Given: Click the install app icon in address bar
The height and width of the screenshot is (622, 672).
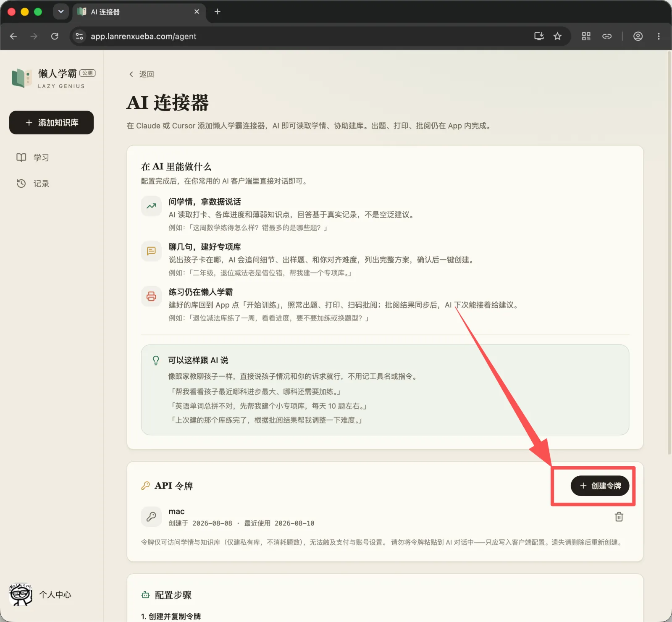Looking at the screenshot, I should pyautogui.click(x=539, y=36).
